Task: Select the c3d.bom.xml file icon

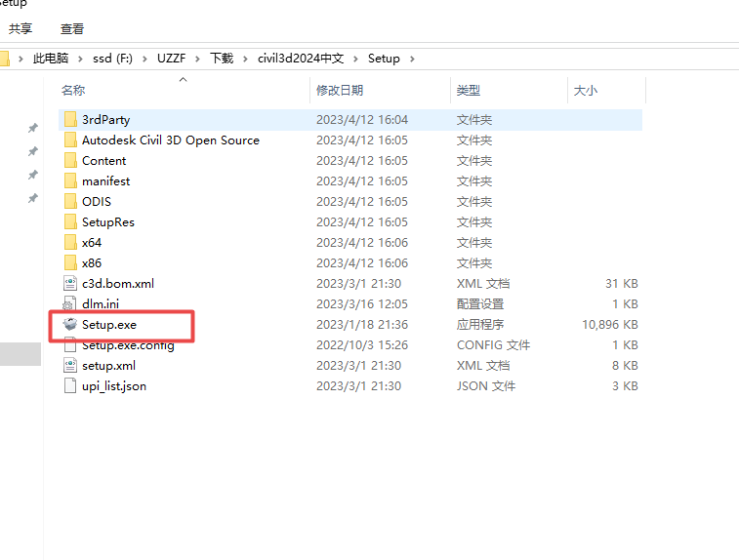Action: tap(69, 283)
